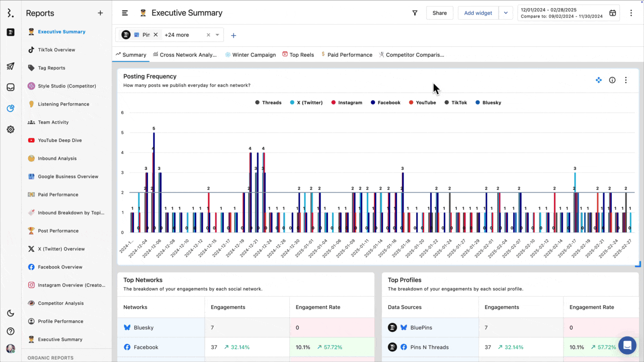Switch to the Paid Performance tab
The width and height of the screenshot is (644, 362).
point(347,55)
